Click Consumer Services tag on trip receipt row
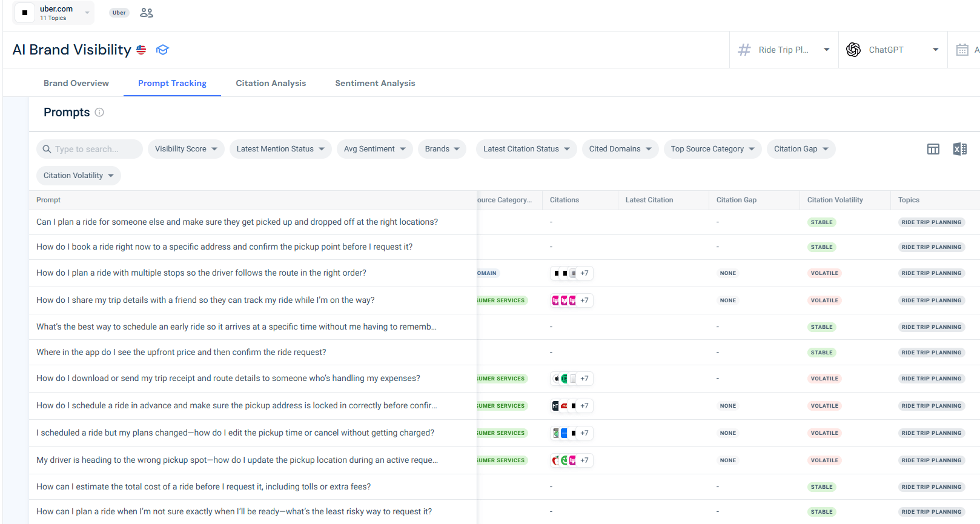980x524 pixels. (502, 379)
